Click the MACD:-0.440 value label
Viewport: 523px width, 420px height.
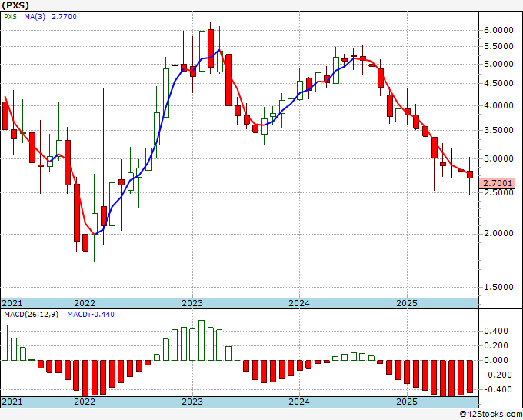pyautogui.click(x=91, y=315)
